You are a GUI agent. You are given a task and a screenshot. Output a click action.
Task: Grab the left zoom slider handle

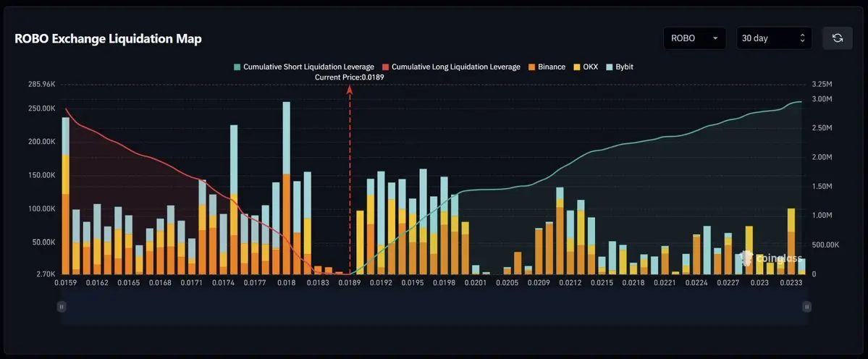pyautogui.click(x=62, y=306)
